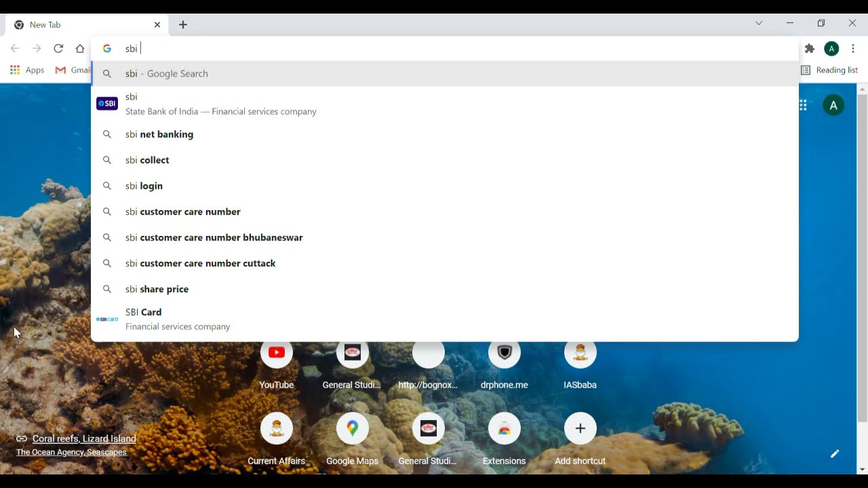
Task: Open the Gmail bookmark
Action: tap(73, 70)
